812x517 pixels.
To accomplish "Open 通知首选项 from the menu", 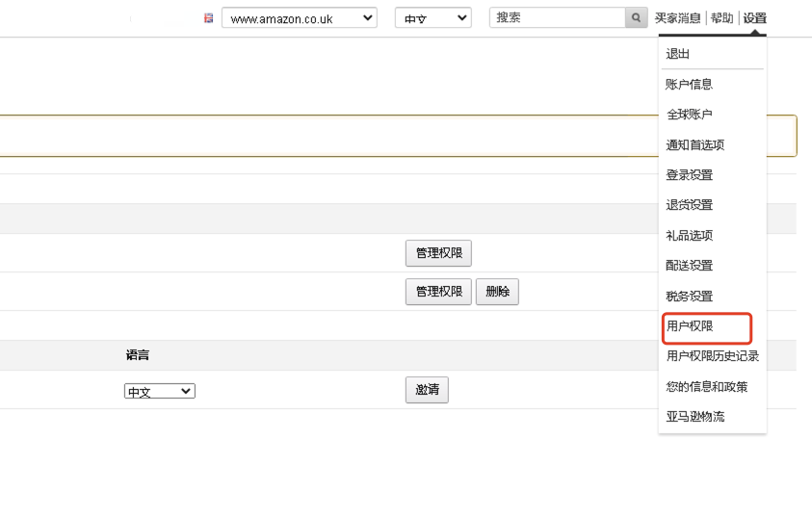I will coord(694,145).
